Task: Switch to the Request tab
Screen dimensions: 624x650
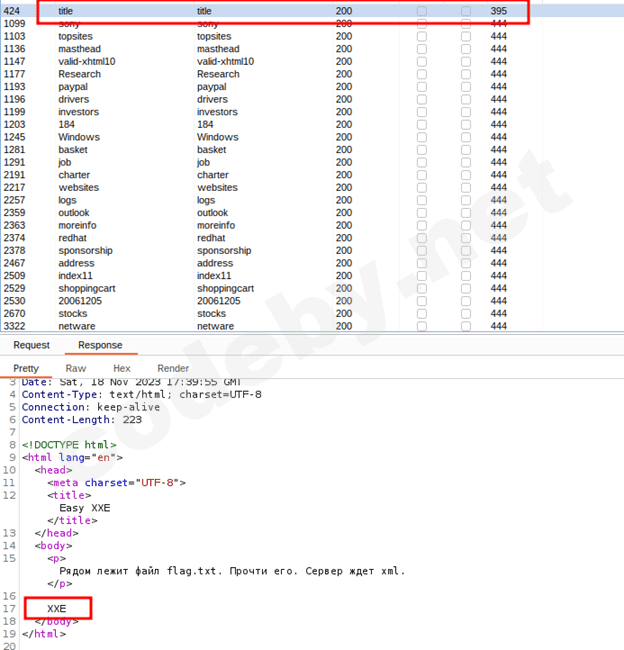Action: click(31, 345)
